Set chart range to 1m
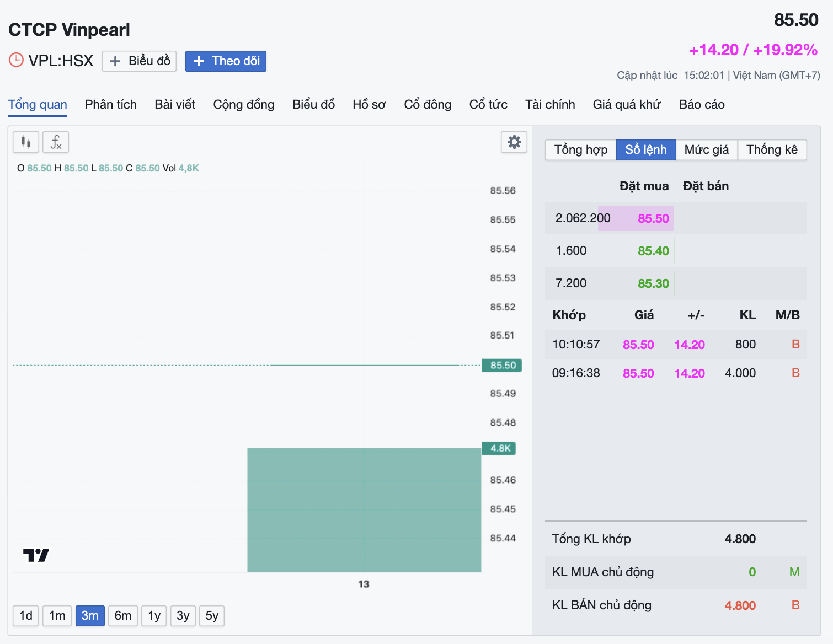This screenshot has width=833, height=644. pyautogui.click(x=57, y=616)
